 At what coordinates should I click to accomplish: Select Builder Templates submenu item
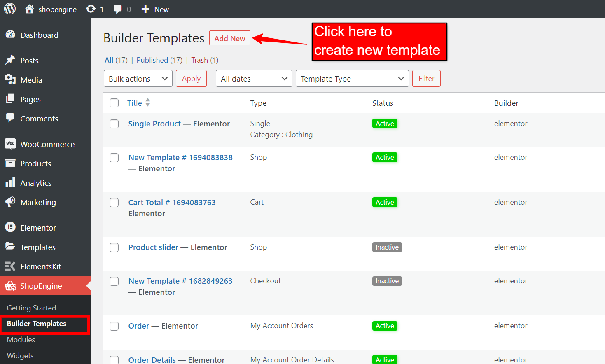(37, 324)
